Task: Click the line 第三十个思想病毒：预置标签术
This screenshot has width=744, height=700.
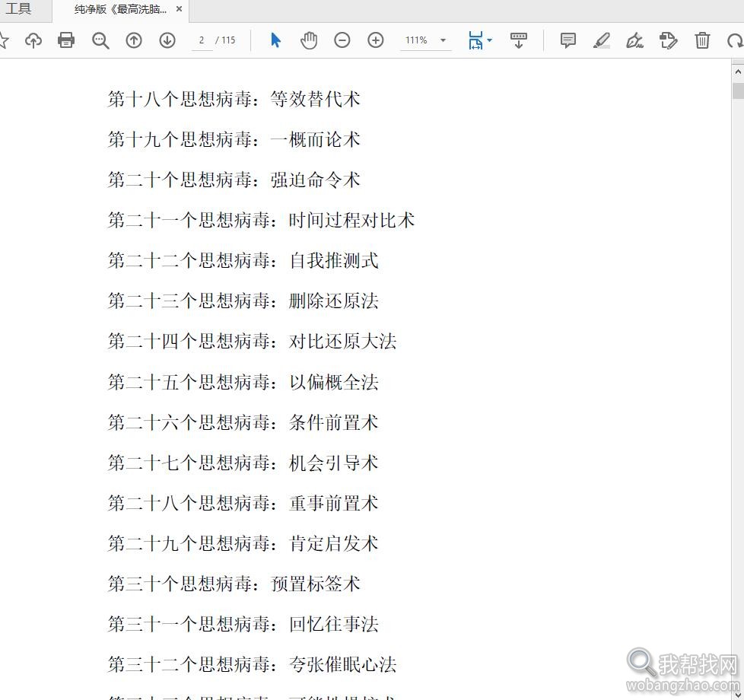Action: 234,584
